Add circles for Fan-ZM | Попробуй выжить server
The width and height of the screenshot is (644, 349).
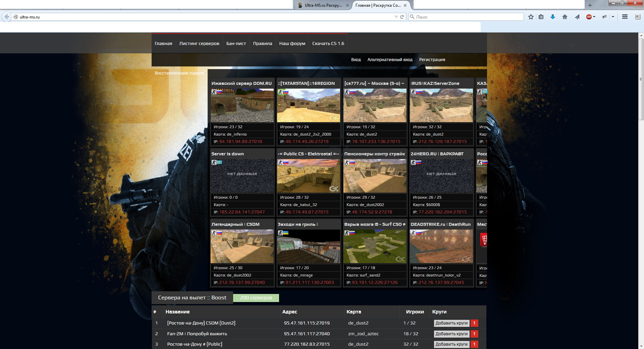451,334
